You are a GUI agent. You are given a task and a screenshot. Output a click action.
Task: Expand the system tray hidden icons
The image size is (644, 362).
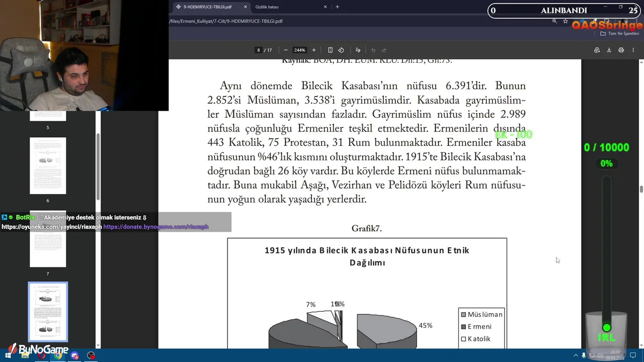click(576, 355)
